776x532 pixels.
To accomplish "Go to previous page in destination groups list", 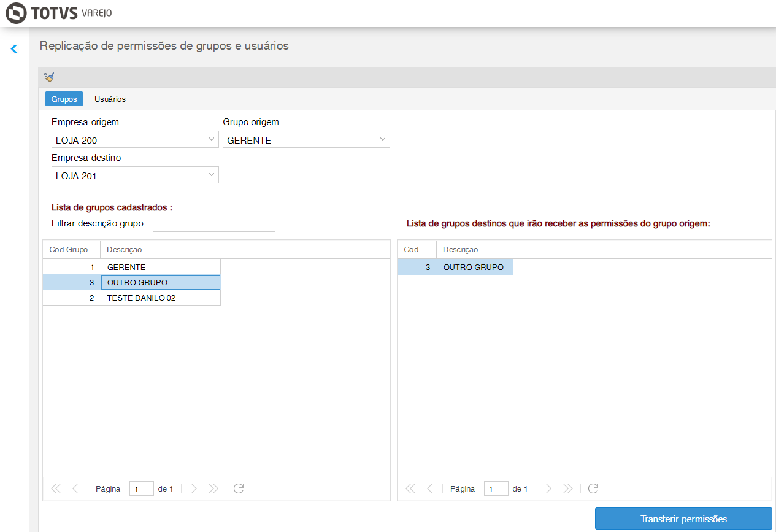I will [x=429, y=488].
